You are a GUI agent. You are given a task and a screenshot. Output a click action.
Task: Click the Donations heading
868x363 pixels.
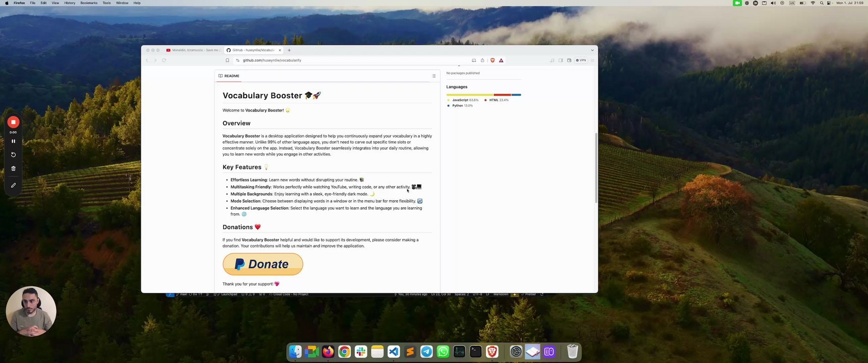click(x=242, y=227)
